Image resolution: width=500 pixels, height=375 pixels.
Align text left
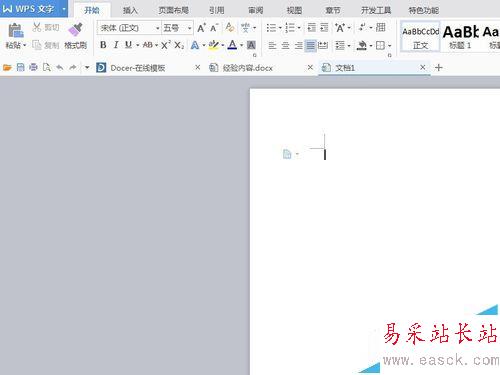(272, 45)
